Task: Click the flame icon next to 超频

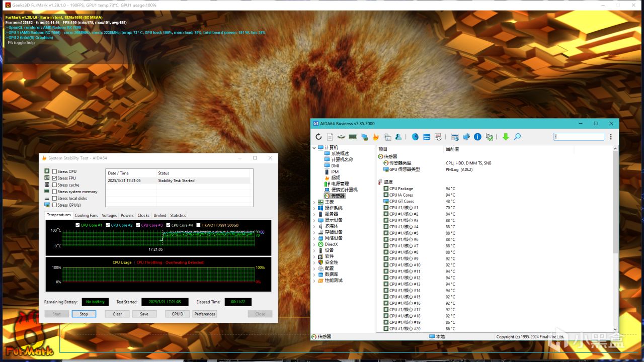Action: tap(327, 178)
